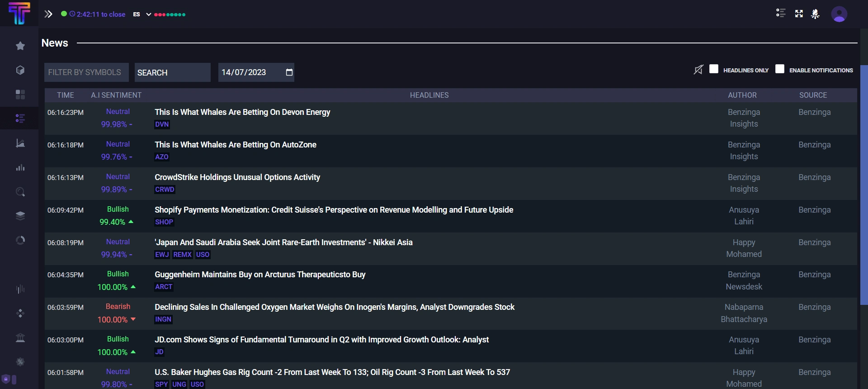Click the vertical waveform bars icon in sidebar
The width and height of the screenshot is (868, 389).
point(20,289)
